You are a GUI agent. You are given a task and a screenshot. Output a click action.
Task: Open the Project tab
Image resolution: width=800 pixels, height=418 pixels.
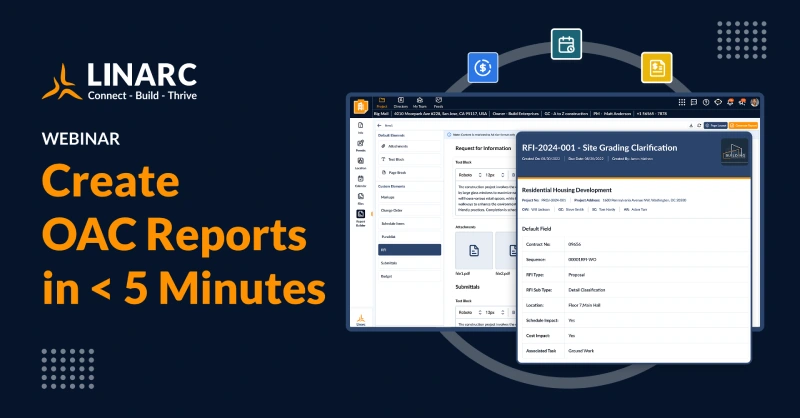pos(382,103)
